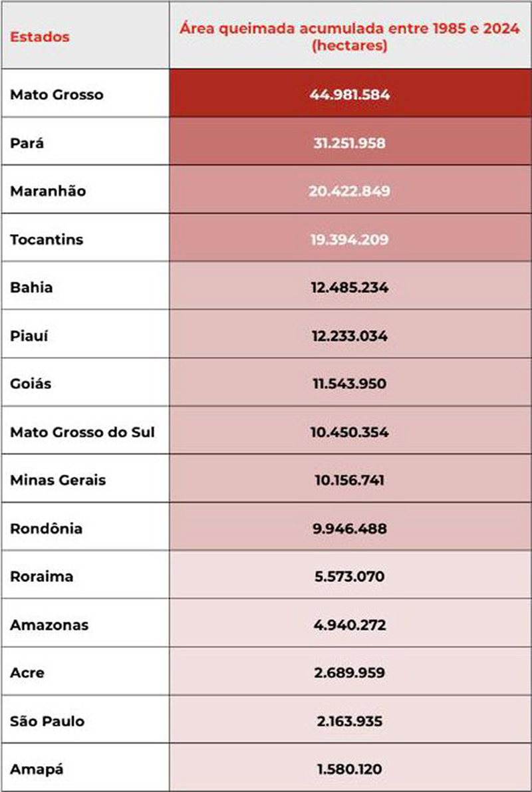Select the Acre value 2.689.959
532x792 pixels.
pos(349,673)
